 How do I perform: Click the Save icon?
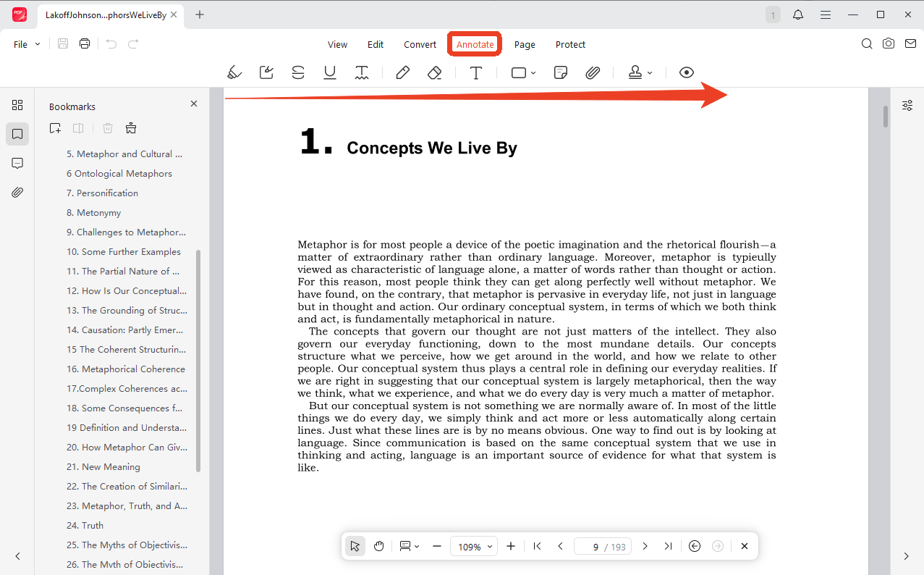[x=63, y=44]
